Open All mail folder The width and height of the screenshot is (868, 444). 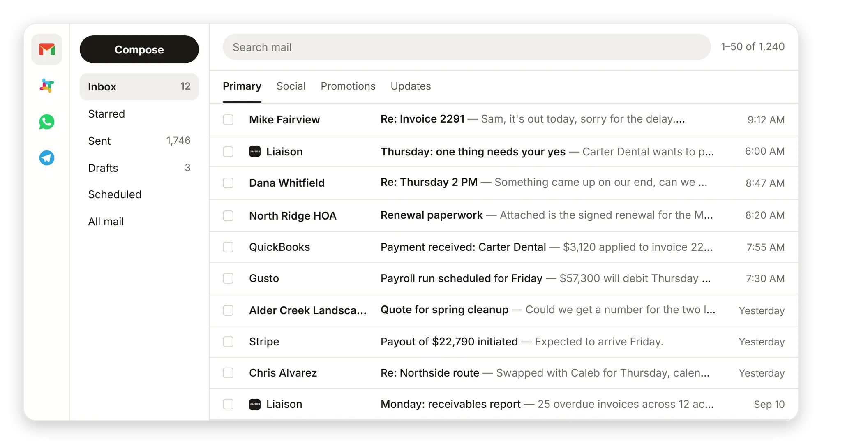[x=139, y=222]
